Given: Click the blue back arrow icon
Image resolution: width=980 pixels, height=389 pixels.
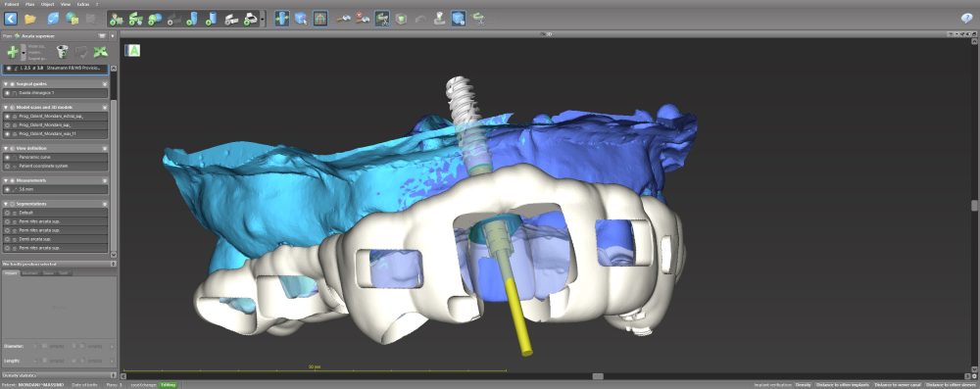Looking at the screenshot, I should tap(10, 19).
